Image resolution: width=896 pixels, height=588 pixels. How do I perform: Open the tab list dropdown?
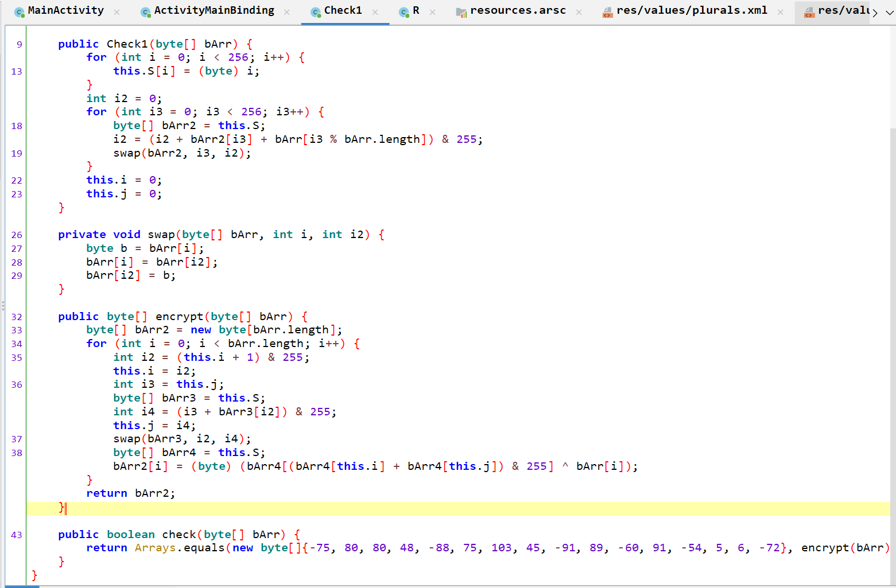tap(890, 12)
